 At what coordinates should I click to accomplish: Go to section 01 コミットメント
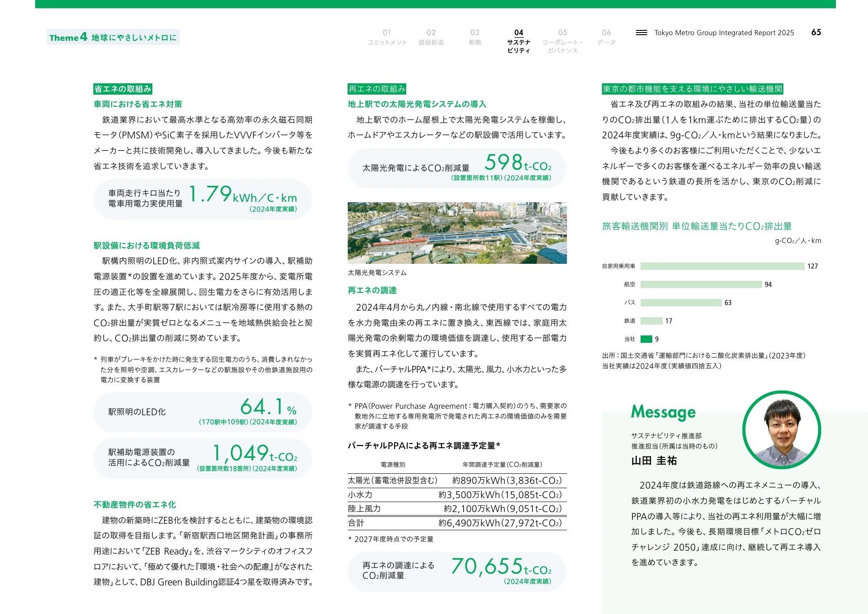tap(387, 37)
